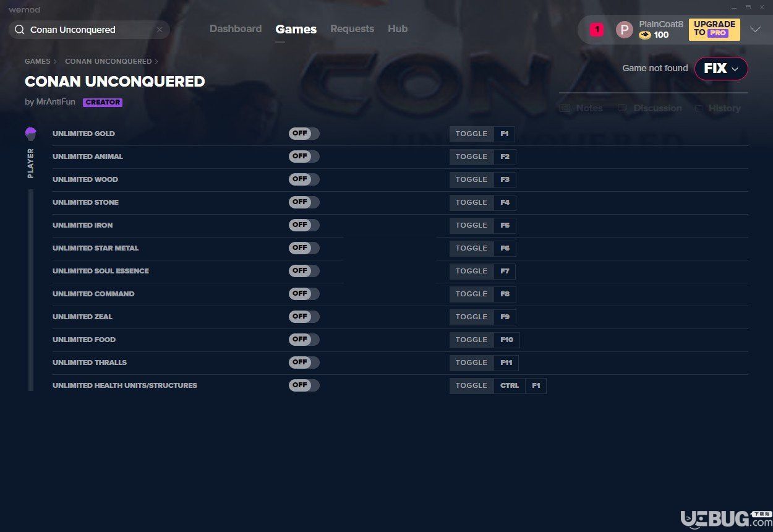Toggle Unlimited Animal cheat
773x532 pixels.
(304, 157)
